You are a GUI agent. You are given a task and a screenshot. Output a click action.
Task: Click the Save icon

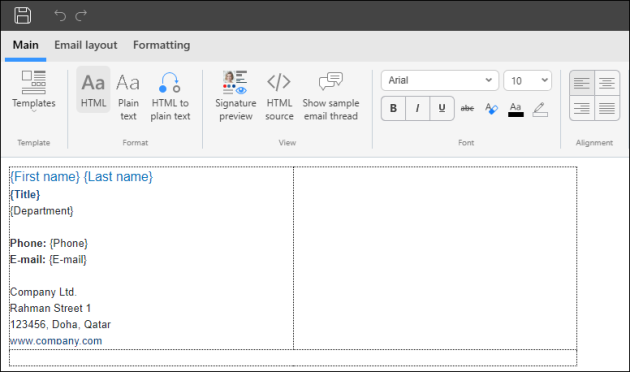(x=22, y=16)
